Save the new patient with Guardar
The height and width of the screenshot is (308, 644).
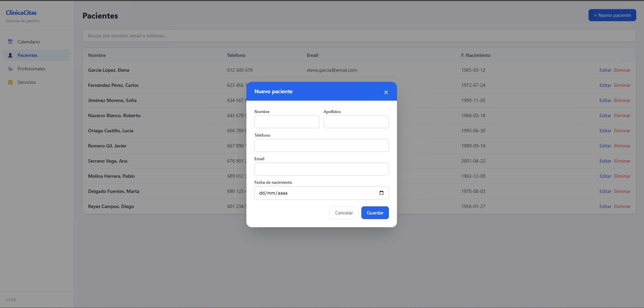375,213
